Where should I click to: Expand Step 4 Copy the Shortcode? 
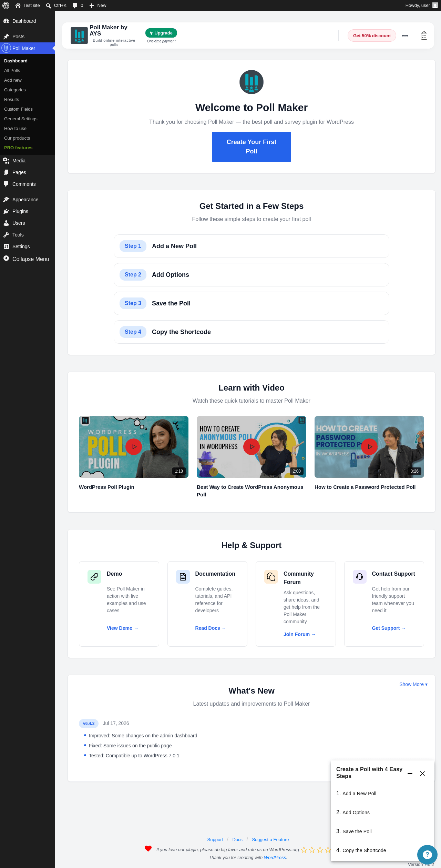[x=252, y=332]
